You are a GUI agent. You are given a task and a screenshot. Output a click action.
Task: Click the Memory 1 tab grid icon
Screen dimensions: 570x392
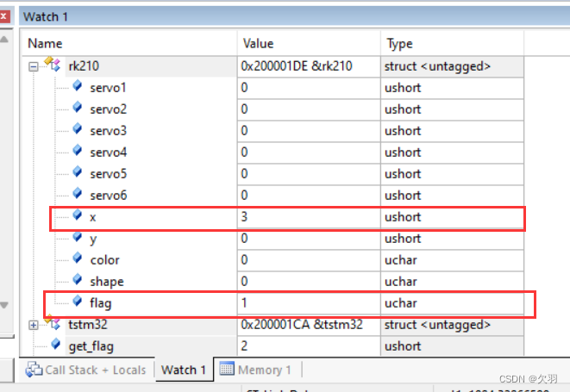tap(227, 369)
